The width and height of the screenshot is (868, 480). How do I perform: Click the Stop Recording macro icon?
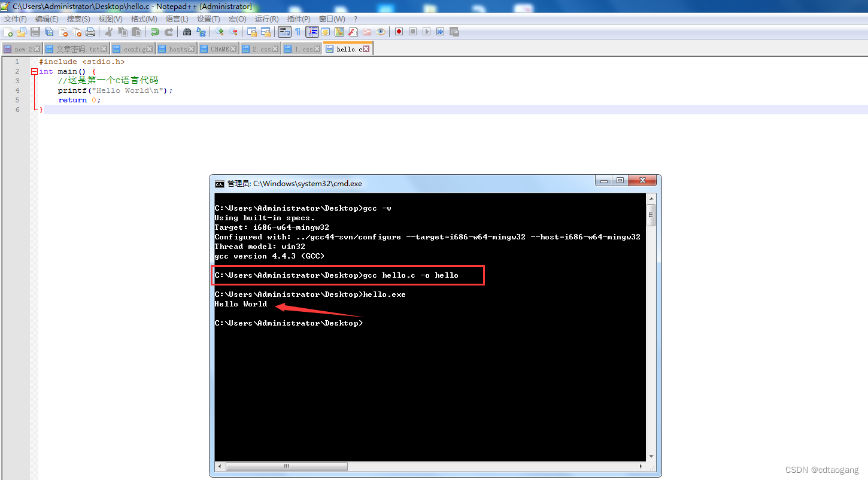(x=412, y=32)
